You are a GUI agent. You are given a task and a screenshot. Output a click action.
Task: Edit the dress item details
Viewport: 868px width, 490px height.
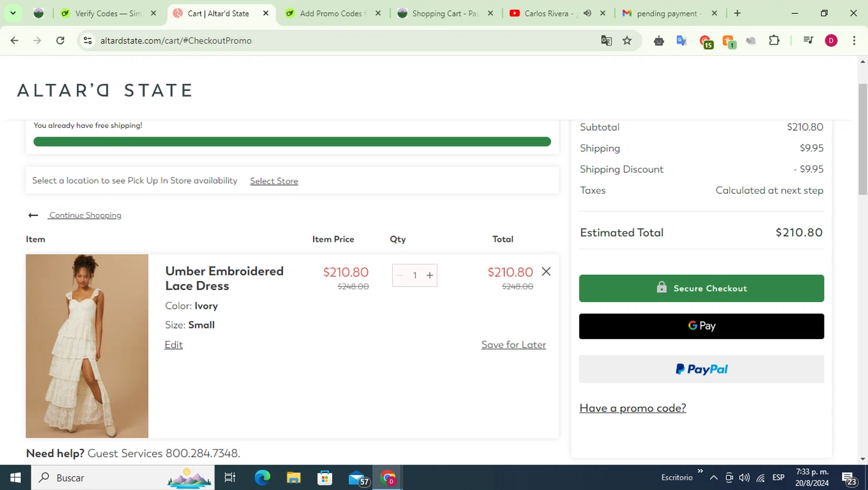[174, 345]
